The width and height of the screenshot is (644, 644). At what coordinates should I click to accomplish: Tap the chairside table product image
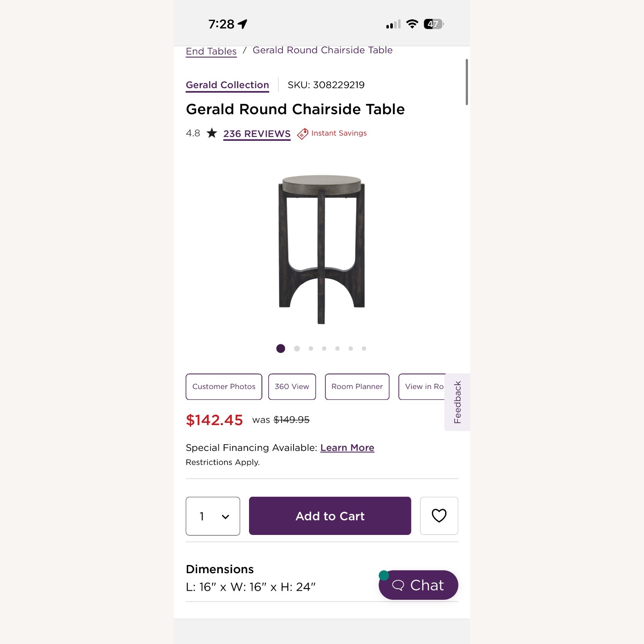click(322, 249)
